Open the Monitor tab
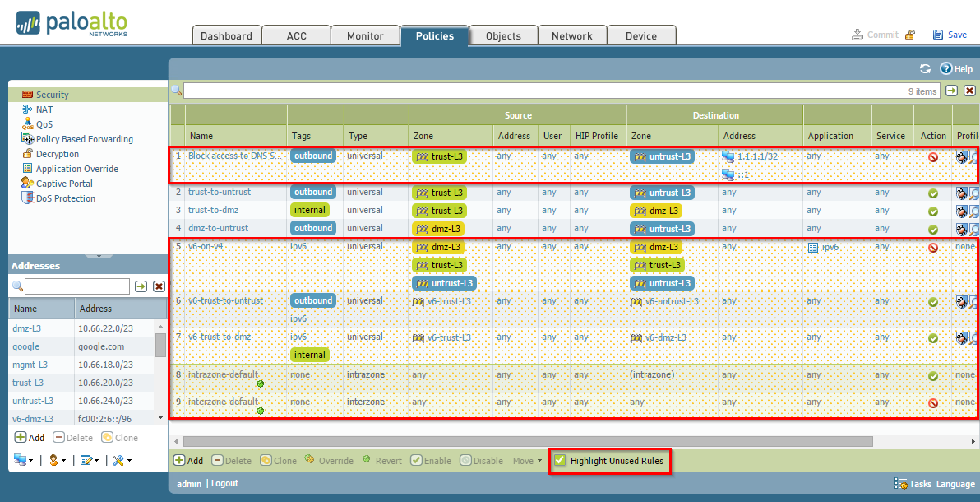Image resolution: width=980 pixels, height=502 pixels. (x=365, y=35)
